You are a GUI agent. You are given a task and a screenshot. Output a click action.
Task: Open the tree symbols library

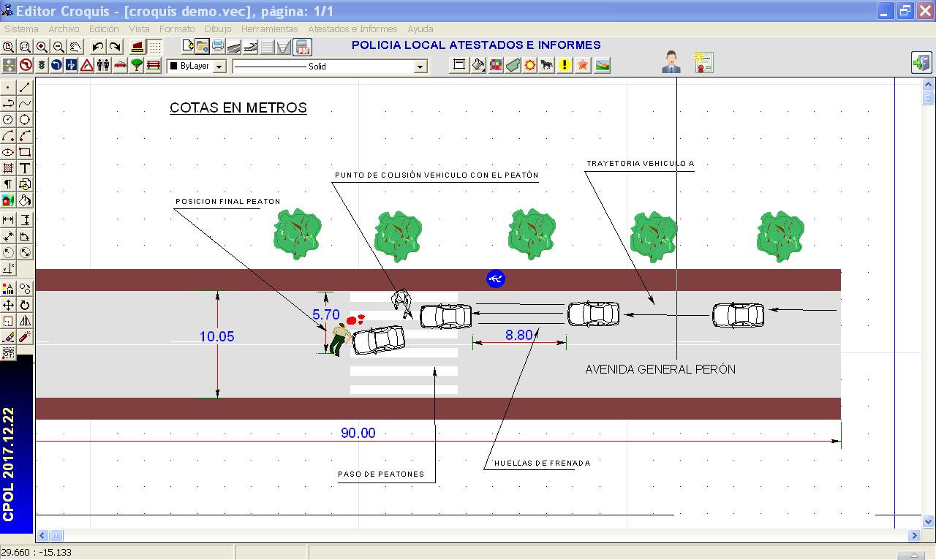pos(137,66)
